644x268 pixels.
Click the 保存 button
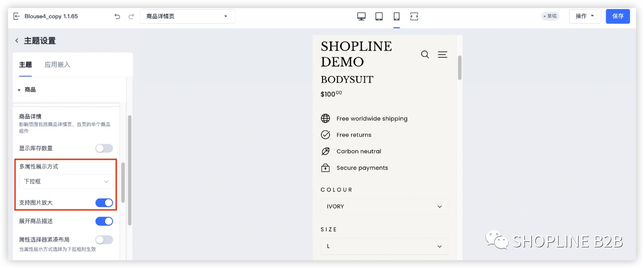tap(618, 16)
